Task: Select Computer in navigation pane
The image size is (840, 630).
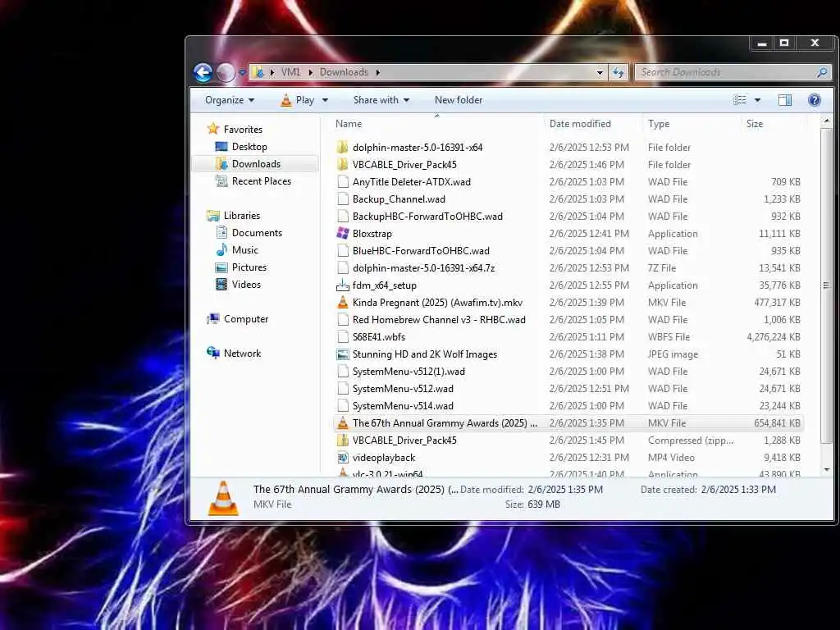Action: [x=246, y=319]
